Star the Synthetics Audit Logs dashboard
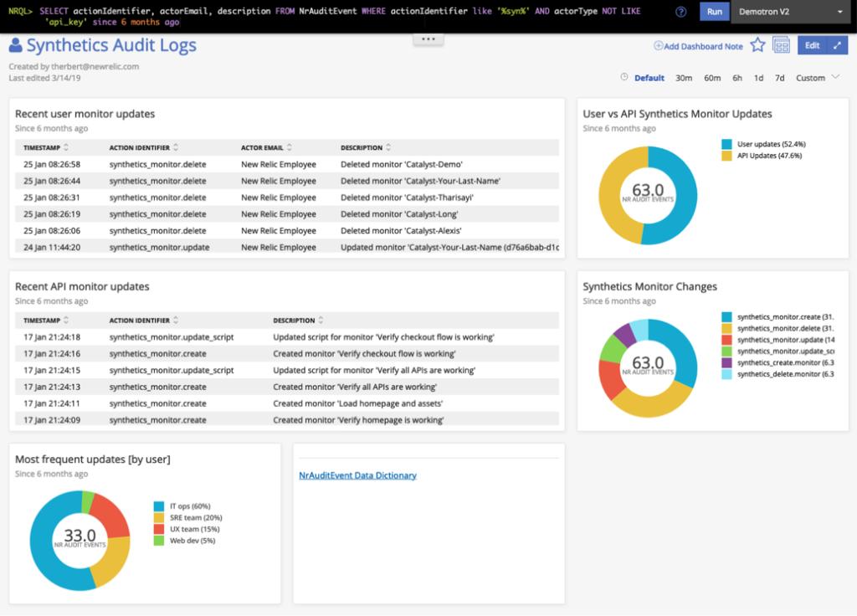 757,44
